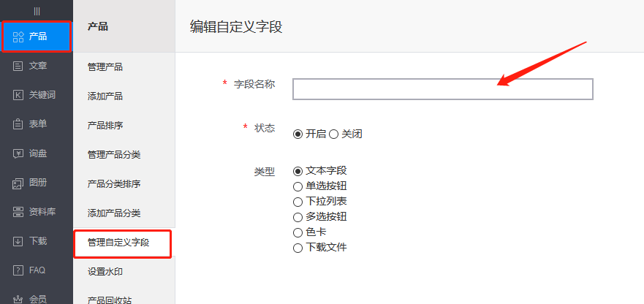Click the 资料库 library icon
The width and height of the screenshot is (644, 304).
18,212
